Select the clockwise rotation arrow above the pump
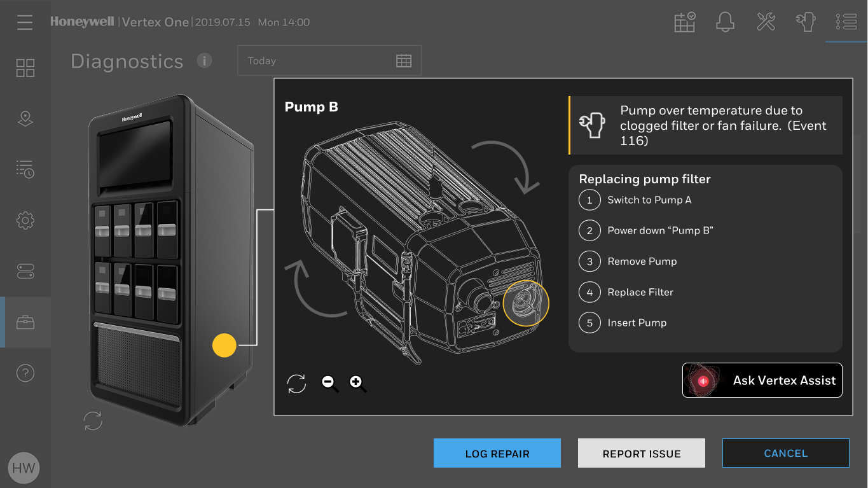868x488 pixels. [x=507, y=167]
